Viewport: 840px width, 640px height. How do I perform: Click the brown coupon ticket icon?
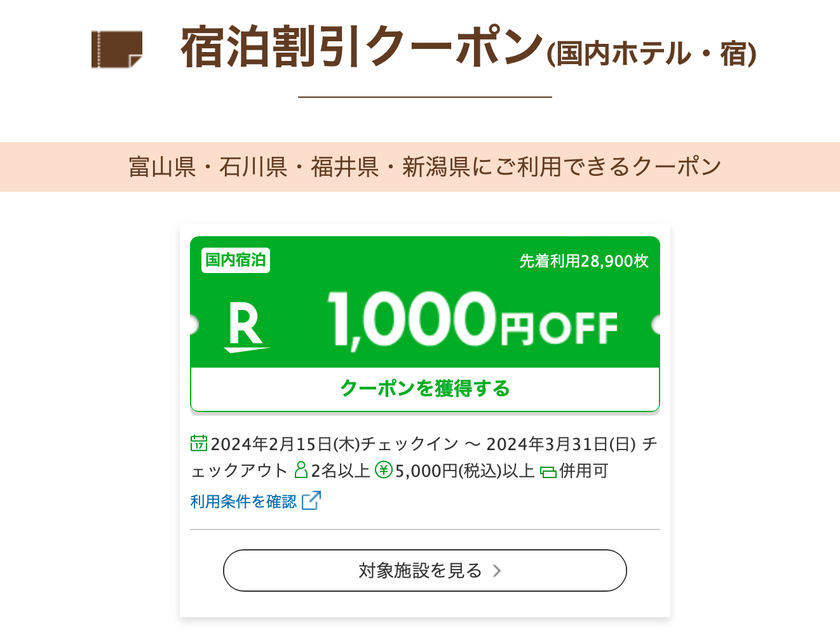117,49
